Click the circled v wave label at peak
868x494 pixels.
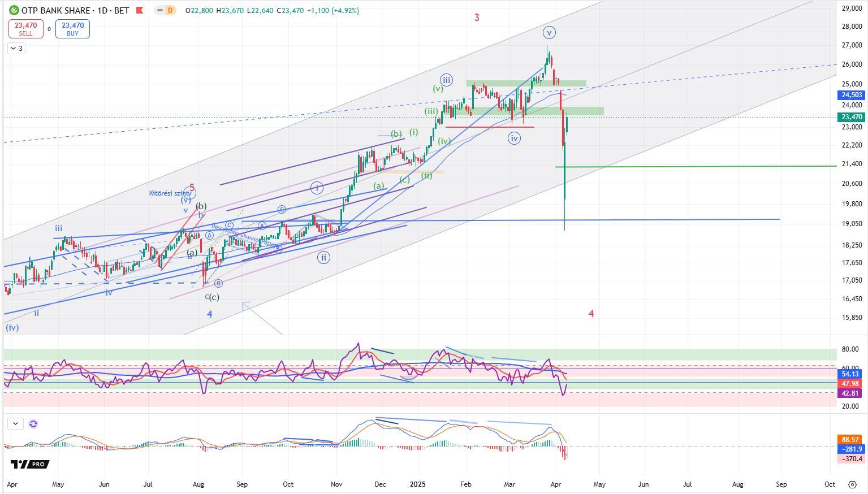549,32
